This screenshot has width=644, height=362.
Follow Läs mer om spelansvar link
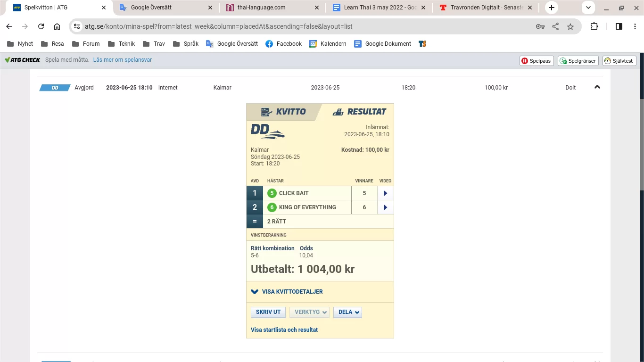pos(123,60)
